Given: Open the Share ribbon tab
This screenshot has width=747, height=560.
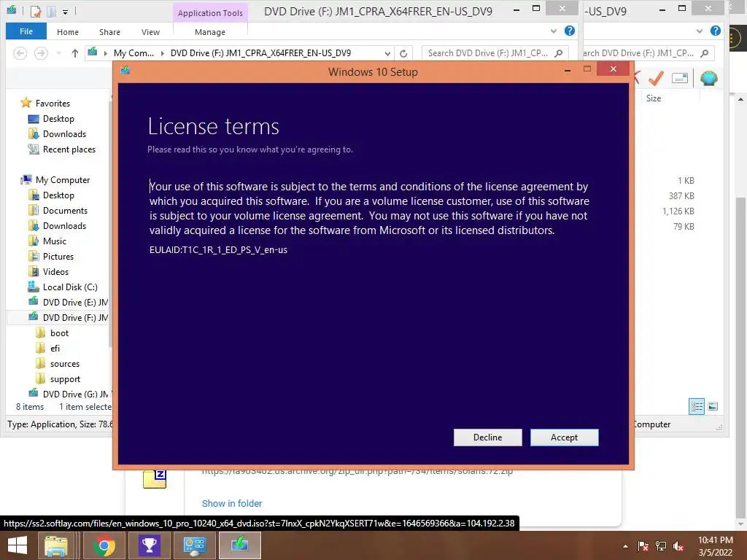Looking at the screenshot, I should [x=109, y=32].
